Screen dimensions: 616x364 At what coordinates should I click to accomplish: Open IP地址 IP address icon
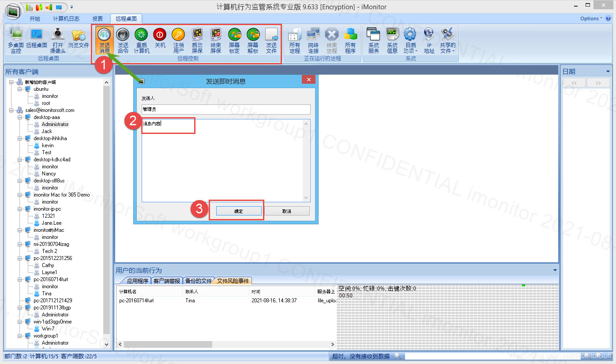coord(429,41)
